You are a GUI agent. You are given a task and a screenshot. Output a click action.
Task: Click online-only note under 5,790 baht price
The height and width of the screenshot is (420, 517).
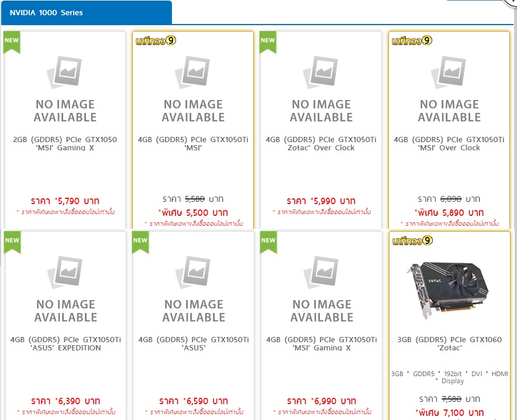click(66, 212)
